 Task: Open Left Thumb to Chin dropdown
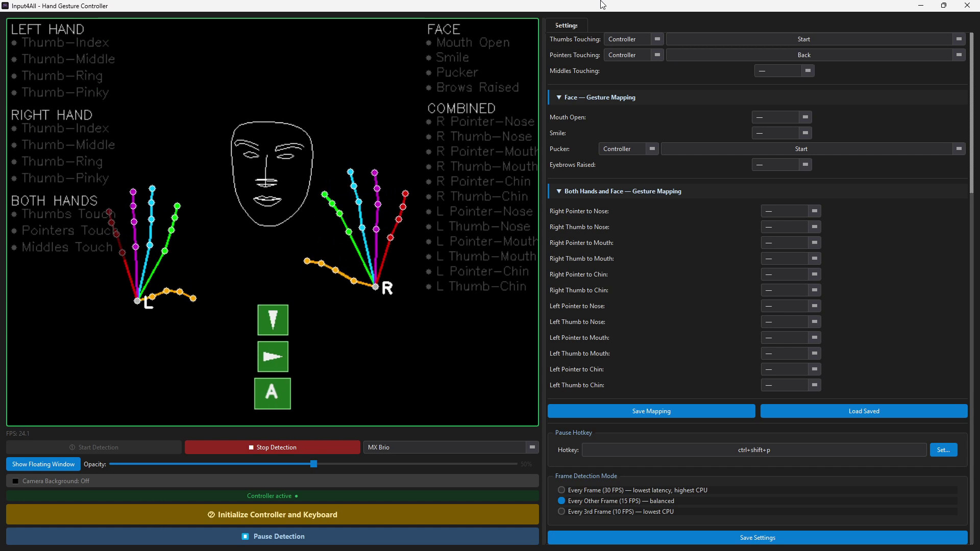point(791,385)
